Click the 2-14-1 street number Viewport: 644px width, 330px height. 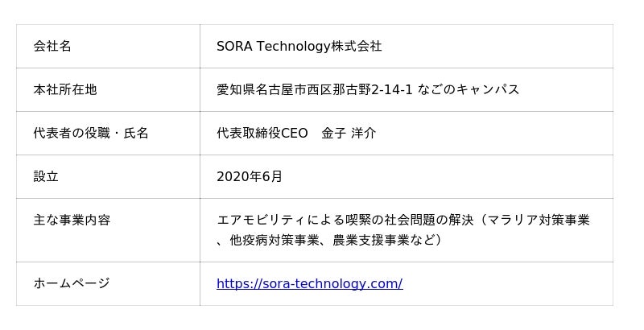391,89
